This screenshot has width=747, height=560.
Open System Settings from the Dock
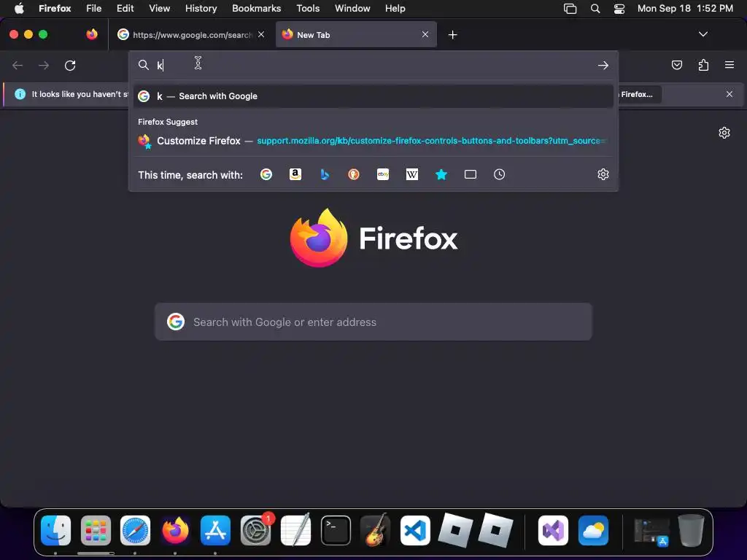(255, 531)
